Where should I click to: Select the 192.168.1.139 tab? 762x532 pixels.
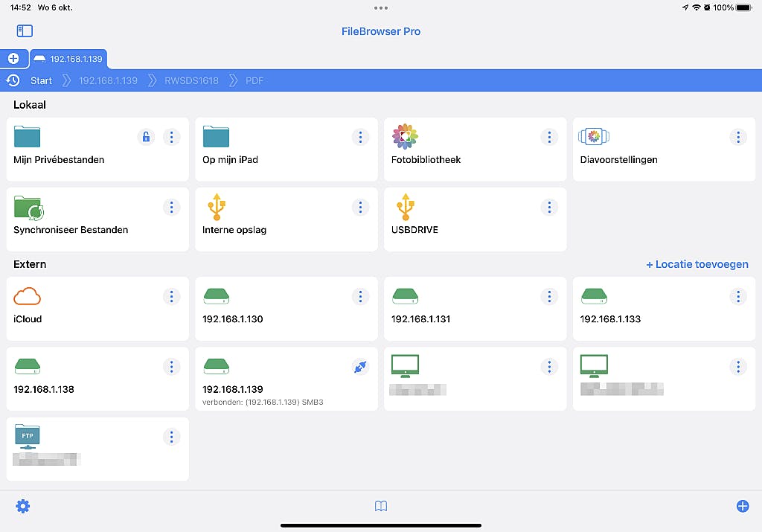tap(68, 59)
